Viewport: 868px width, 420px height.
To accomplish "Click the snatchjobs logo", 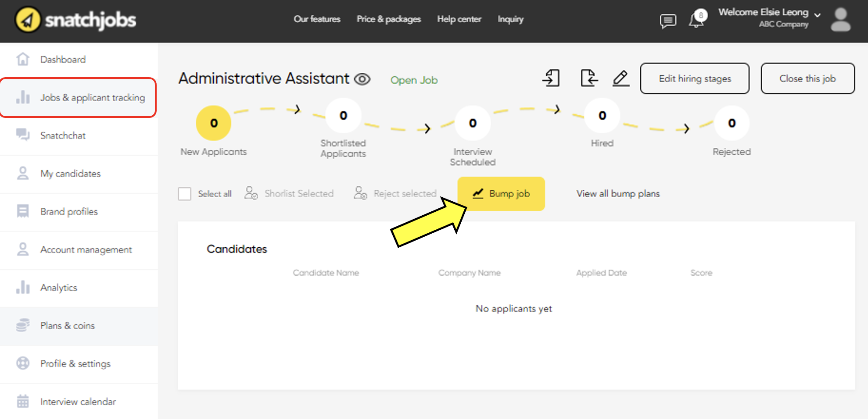I will [x=75, y=20].
